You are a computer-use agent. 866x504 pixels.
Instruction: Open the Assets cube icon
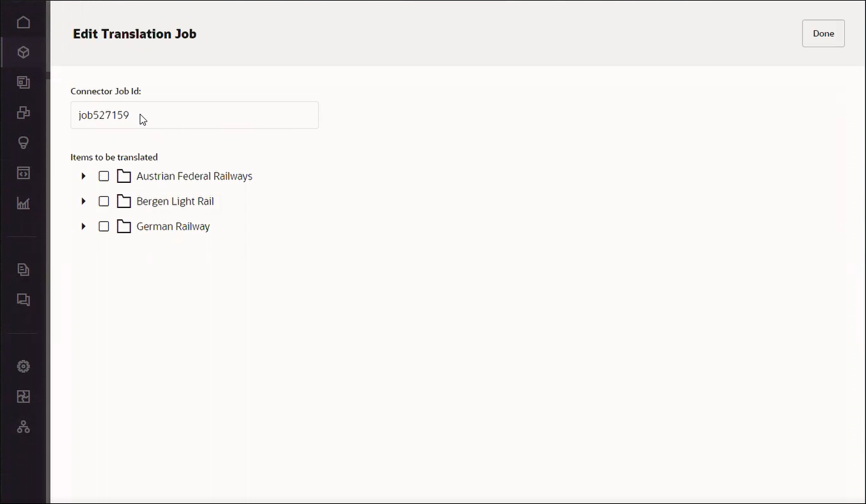(23, 52)
